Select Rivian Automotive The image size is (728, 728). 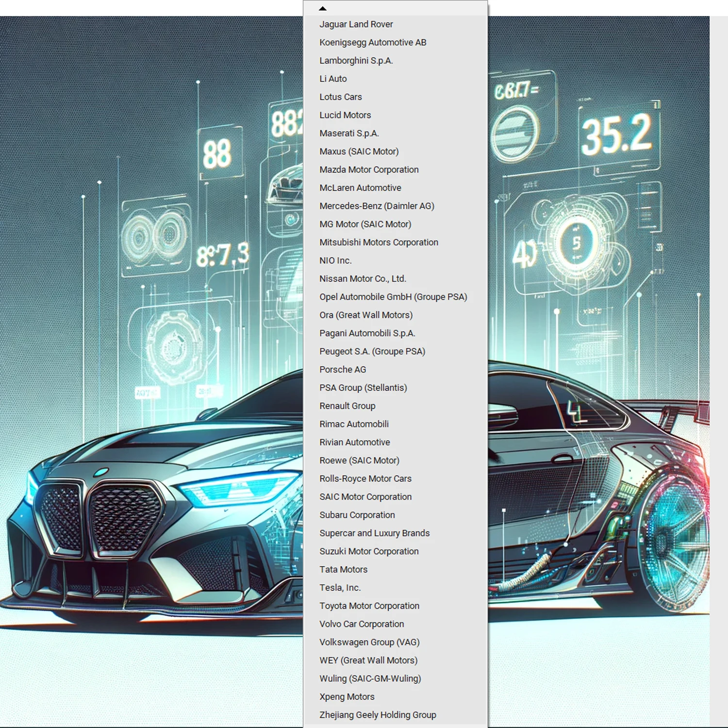coord(354,442)
